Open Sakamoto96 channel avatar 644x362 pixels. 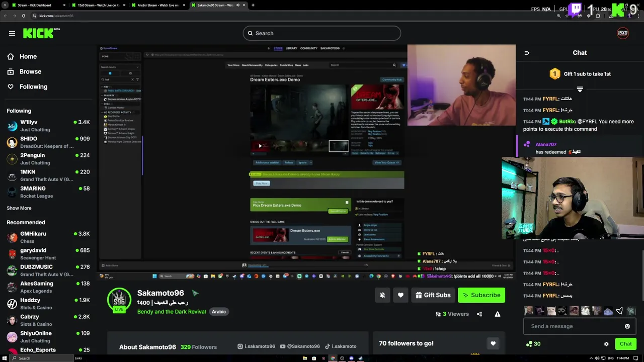click(119, 300)
